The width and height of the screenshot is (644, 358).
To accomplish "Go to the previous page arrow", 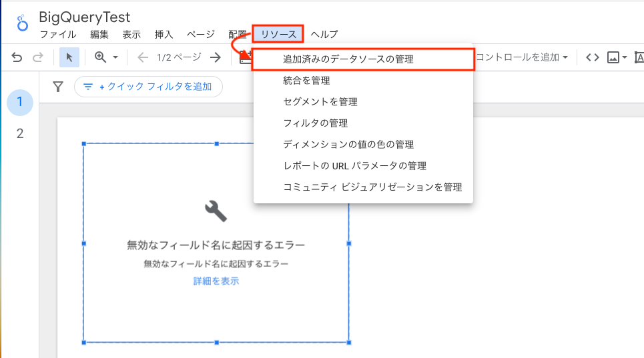I will click(143, 57).
